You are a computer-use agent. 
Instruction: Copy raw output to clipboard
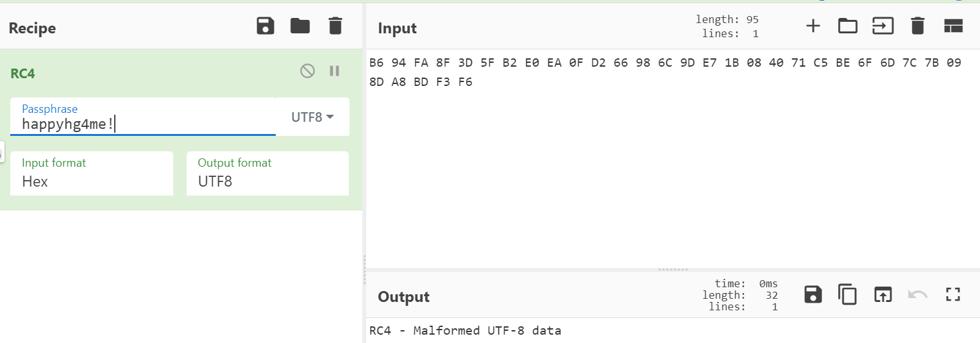point(847,294)
